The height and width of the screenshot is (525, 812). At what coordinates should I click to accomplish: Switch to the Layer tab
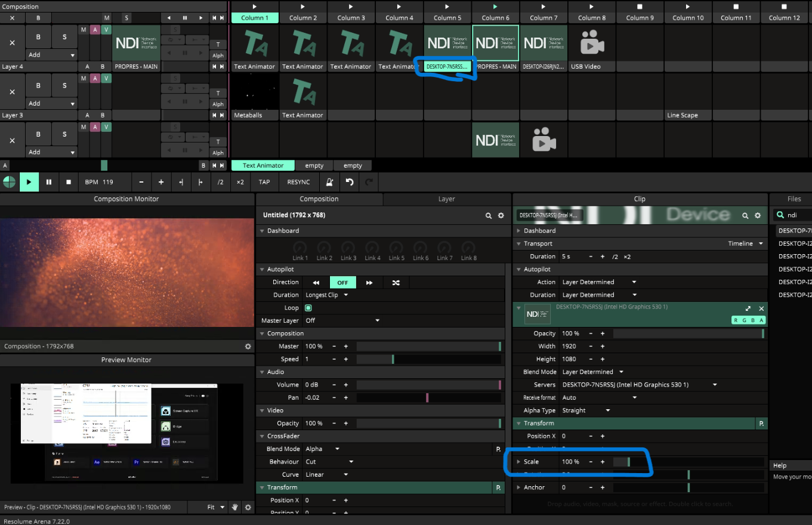446,199
